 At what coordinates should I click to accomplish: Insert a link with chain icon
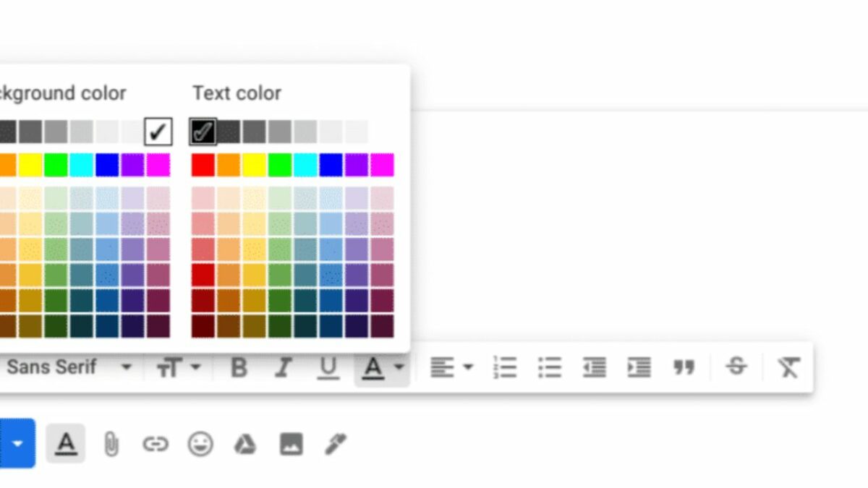point(155,444)
